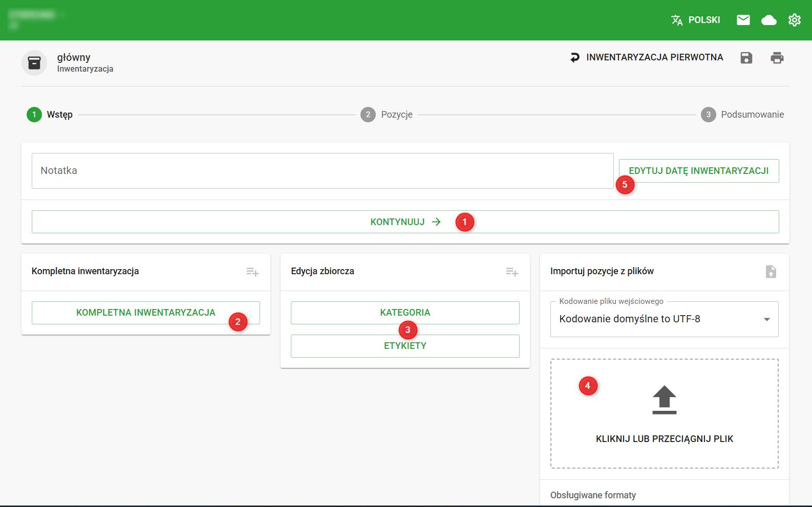Open the cloud sync icon
Viewport: 812px width, 507px height.
768,20
